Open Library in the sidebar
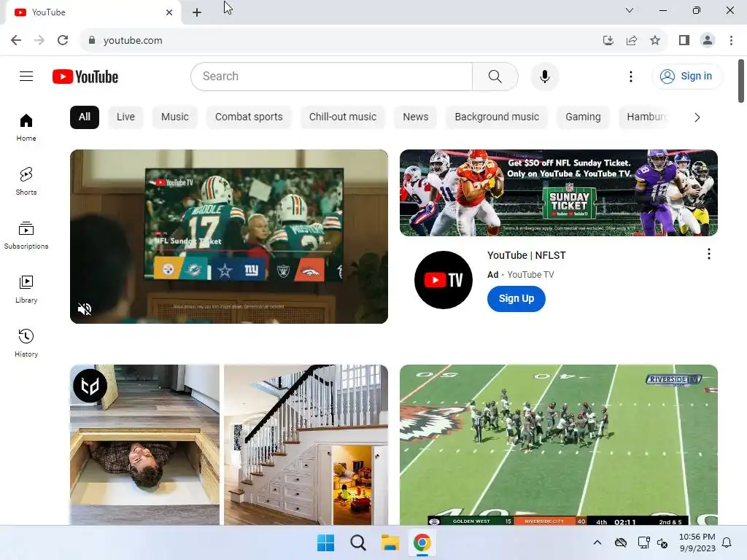This screenshot has width=747, height=560. (26, 289)
